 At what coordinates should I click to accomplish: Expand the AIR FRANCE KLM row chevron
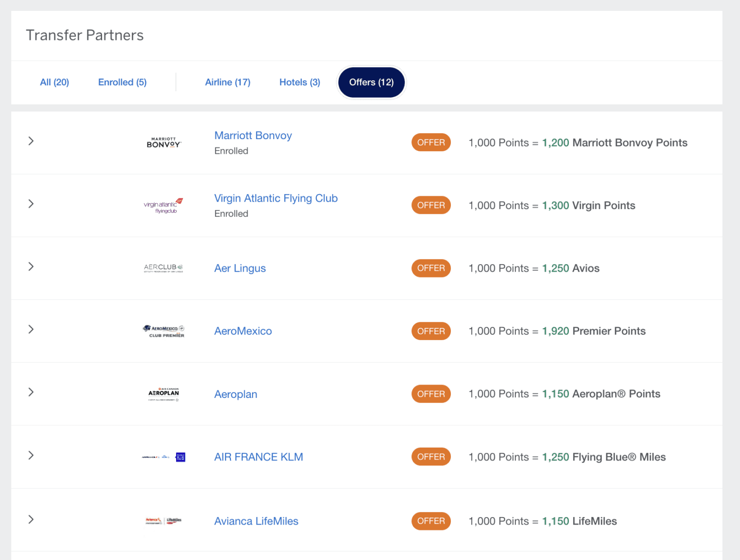pos(31,455)
